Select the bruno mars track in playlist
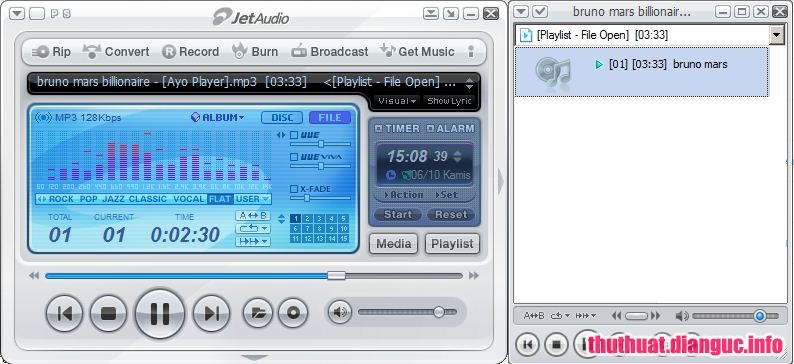This screenshot has height=364, width=794. 641,71
